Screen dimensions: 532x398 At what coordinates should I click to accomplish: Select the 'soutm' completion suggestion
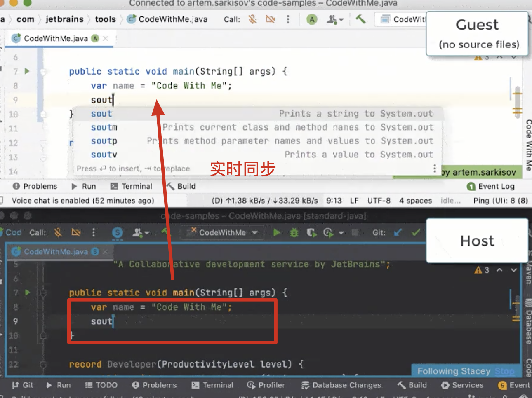pyautogui.click(x=258, y=127)
